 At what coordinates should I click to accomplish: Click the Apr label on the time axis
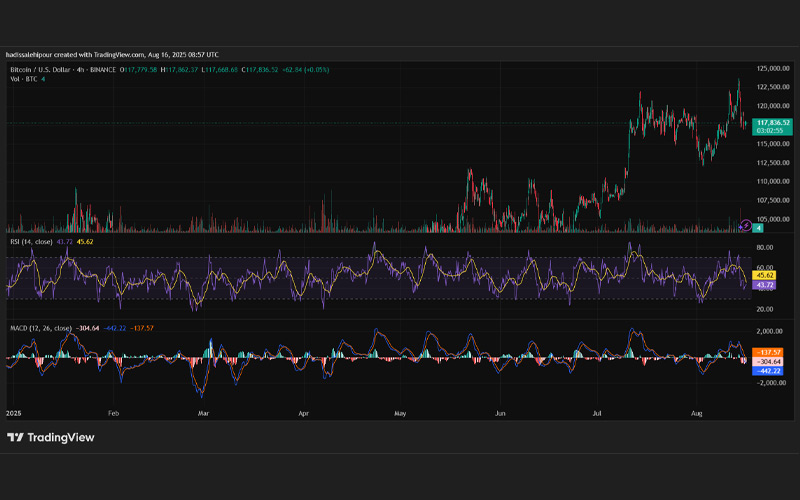pyautogui.click(x=304, y=413)
